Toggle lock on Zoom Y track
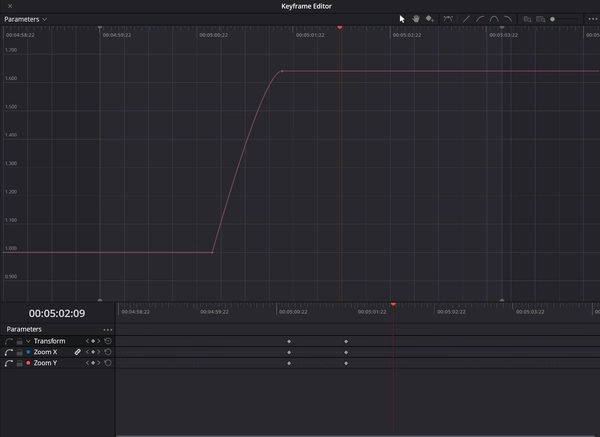The width and height of the screenshot is (600, 437). click(x=19, y=363)
